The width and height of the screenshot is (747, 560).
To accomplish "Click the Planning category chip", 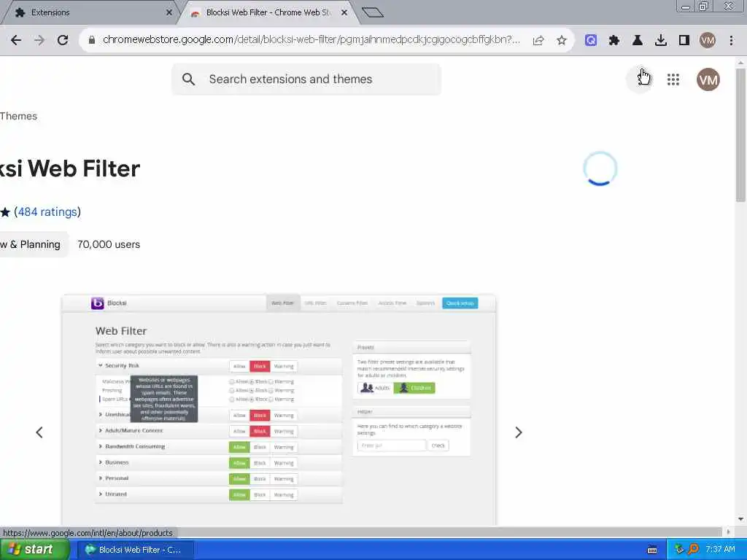I will (34, 244).
